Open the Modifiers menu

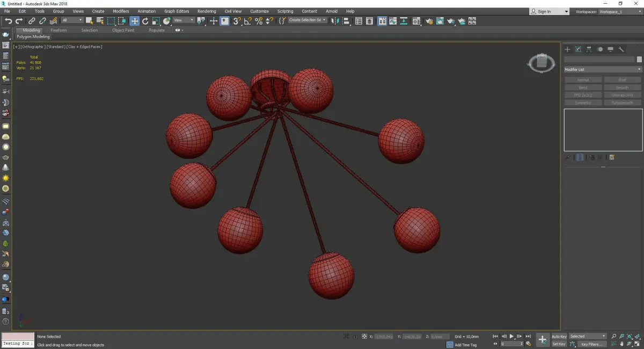coord(121,11)
